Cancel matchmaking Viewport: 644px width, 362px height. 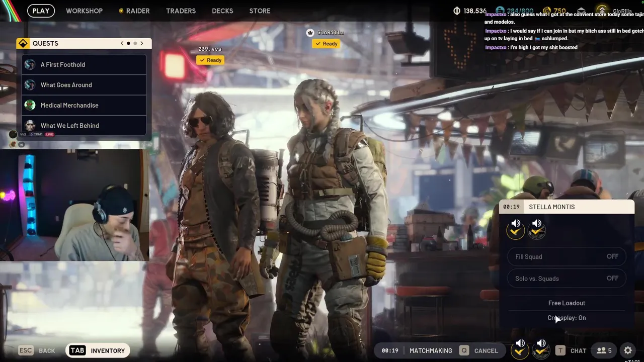click(x=486, y=350)
